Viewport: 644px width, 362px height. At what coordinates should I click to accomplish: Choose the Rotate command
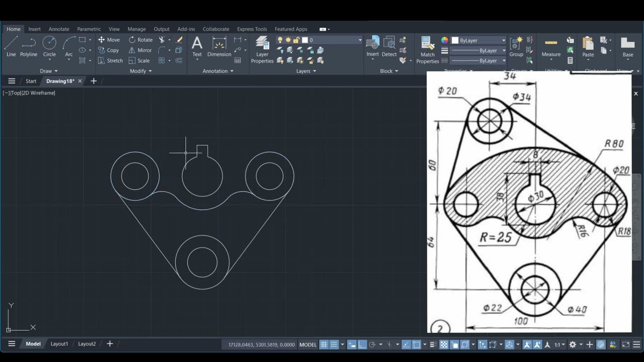point(140,40)
